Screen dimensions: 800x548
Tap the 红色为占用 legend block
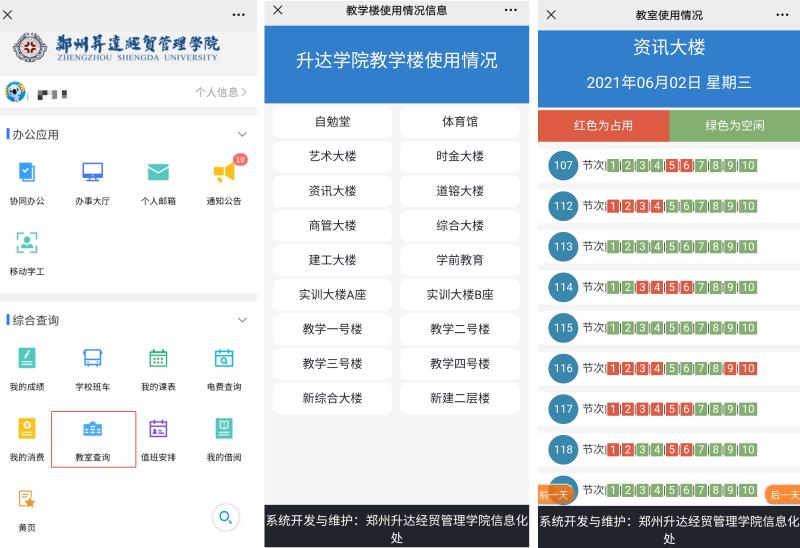pos(604,126)
